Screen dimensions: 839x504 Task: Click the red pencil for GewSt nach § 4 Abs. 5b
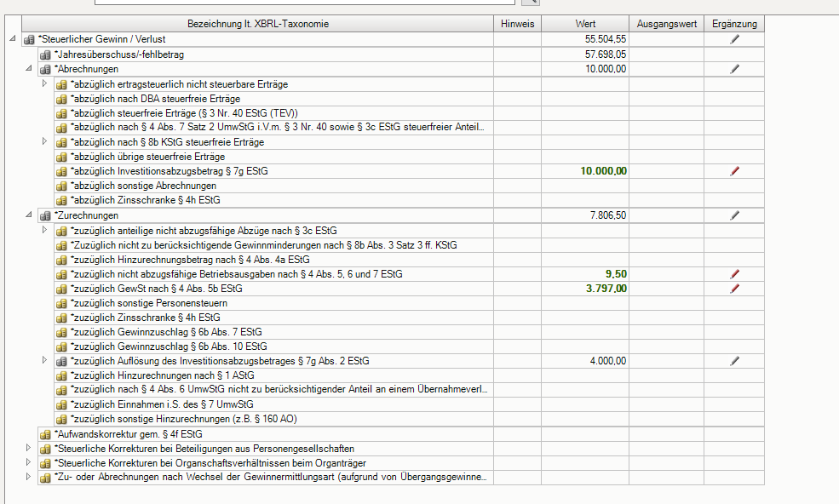click(735, 289)
